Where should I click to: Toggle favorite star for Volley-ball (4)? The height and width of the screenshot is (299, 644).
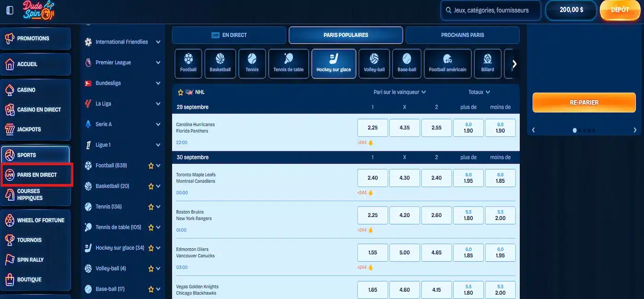(x=150, y=269)
